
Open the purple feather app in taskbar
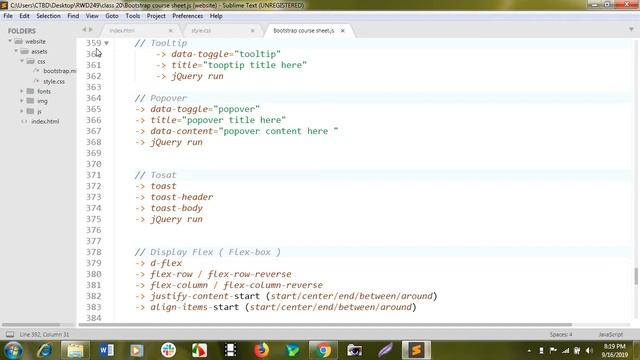pos(385,350)
